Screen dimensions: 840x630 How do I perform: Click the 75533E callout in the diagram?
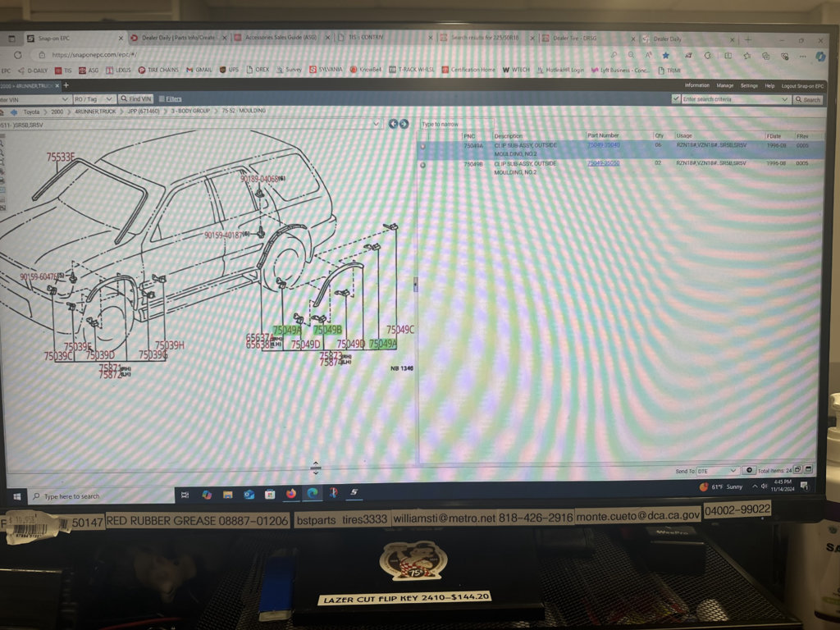coord(61,157)
